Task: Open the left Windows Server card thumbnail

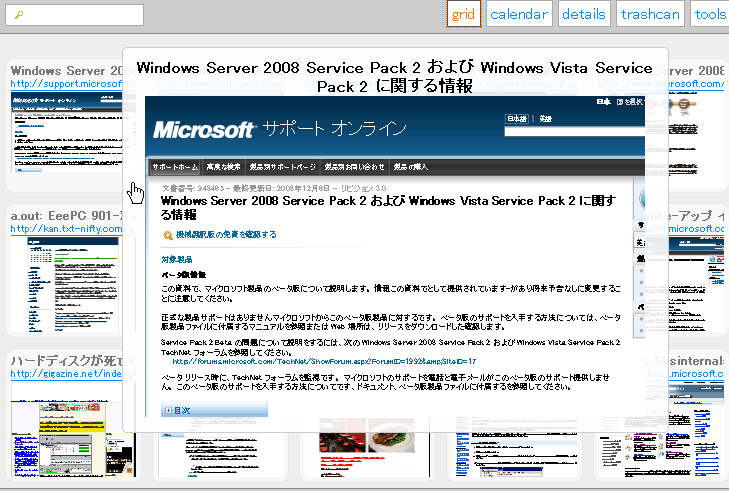Action: (x=66, y=132)
